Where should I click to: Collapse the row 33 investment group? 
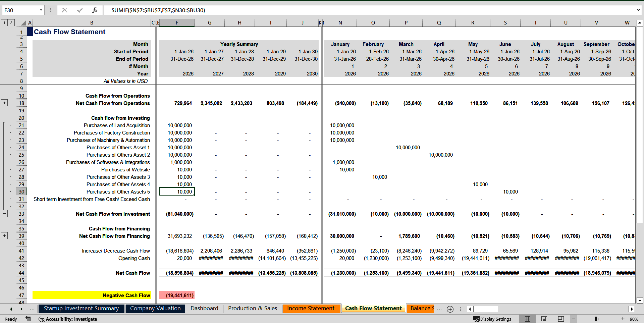[x=4, y=214]
